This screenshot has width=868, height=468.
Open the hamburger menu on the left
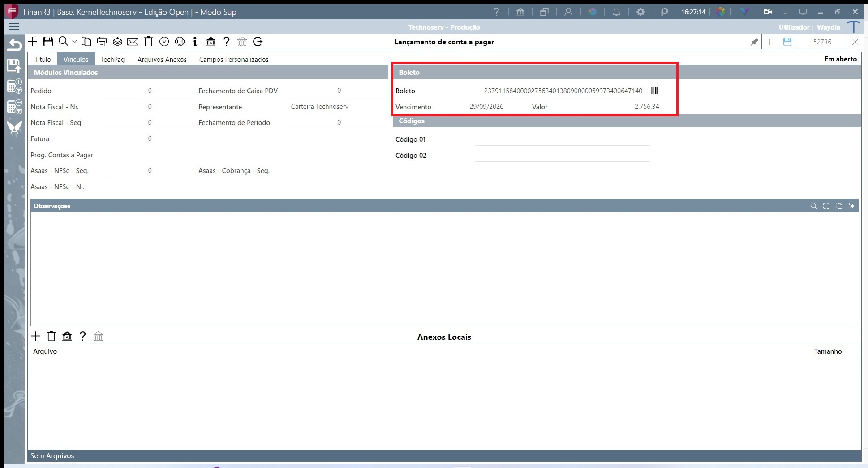14,27
